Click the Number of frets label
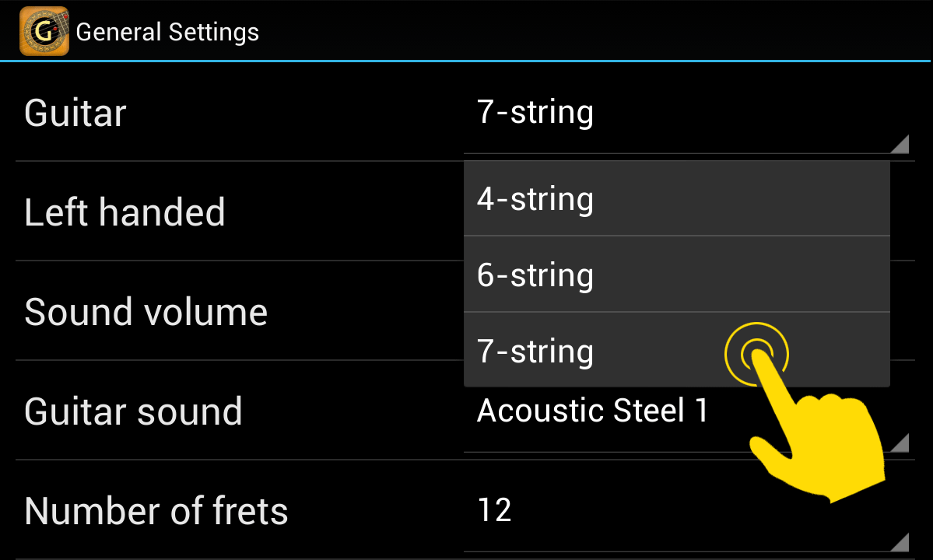This screenshot has width=933, height=560. coord(156,510)
